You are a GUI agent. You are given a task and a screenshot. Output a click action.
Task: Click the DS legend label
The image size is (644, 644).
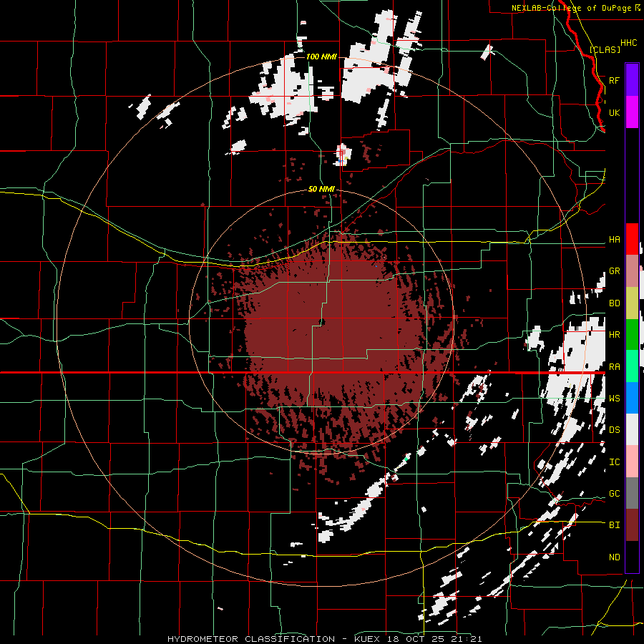point(614,429)
